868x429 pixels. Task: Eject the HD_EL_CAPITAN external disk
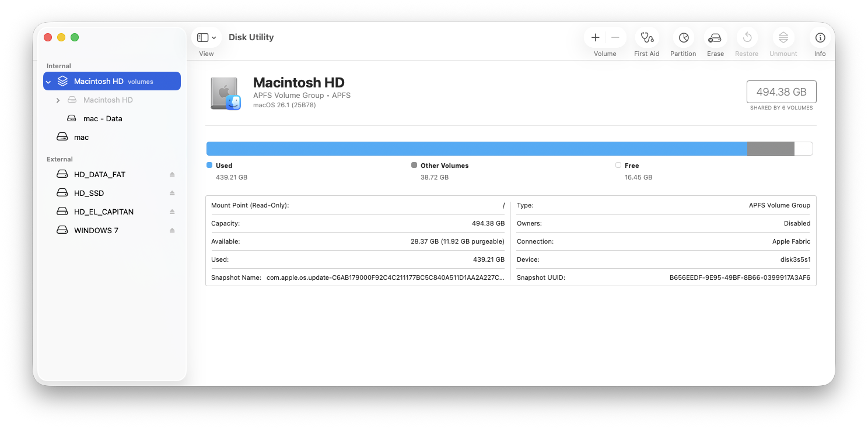(172, 212)
